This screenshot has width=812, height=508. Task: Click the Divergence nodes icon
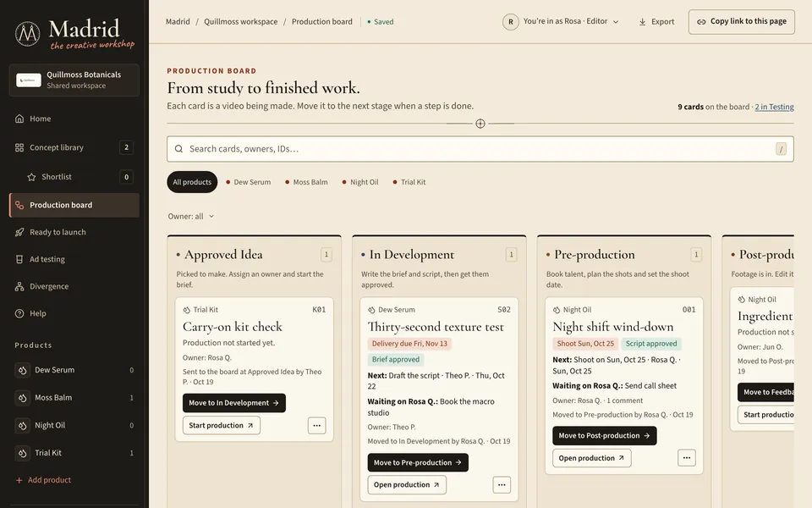(19, 286)
